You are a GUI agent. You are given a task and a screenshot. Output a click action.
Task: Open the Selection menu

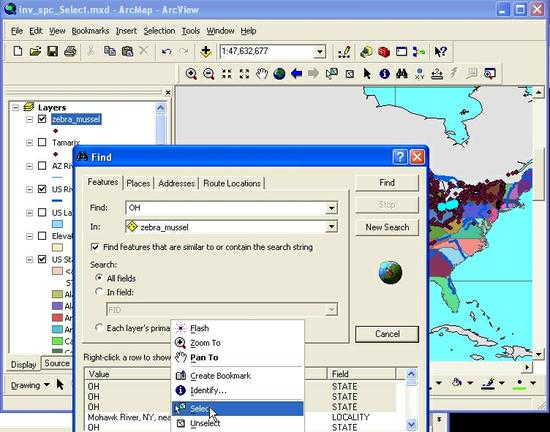point(159,31)
